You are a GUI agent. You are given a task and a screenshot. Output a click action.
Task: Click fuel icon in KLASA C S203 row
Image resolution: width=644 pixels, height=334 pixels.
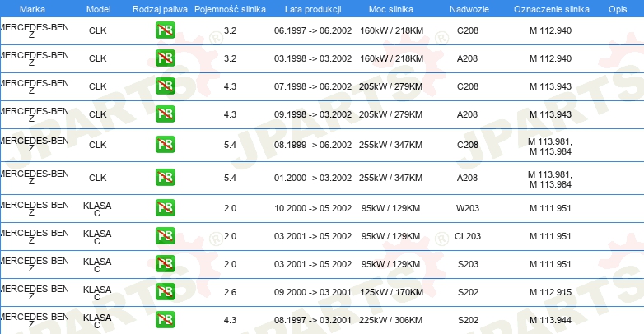[165, 263]
